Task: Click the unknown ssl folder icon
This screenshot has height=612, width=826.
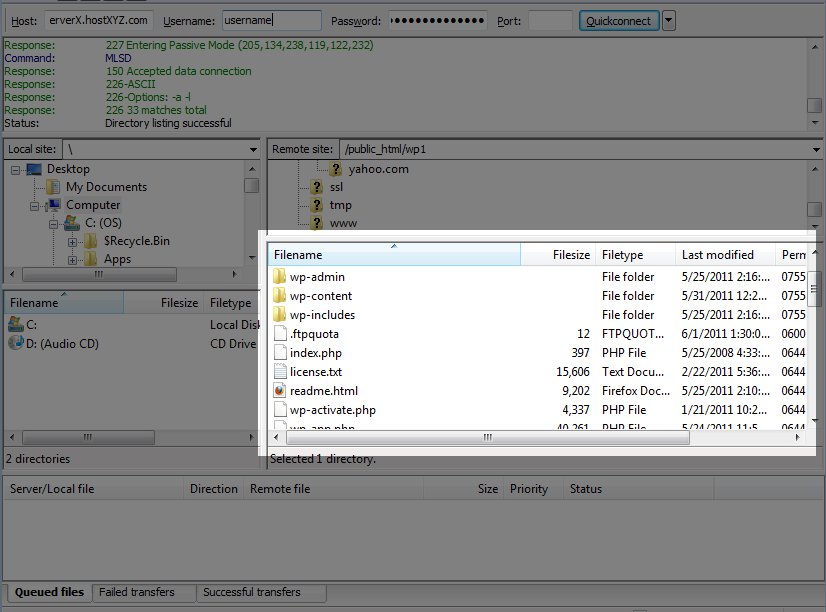Action: click(317, 187)
